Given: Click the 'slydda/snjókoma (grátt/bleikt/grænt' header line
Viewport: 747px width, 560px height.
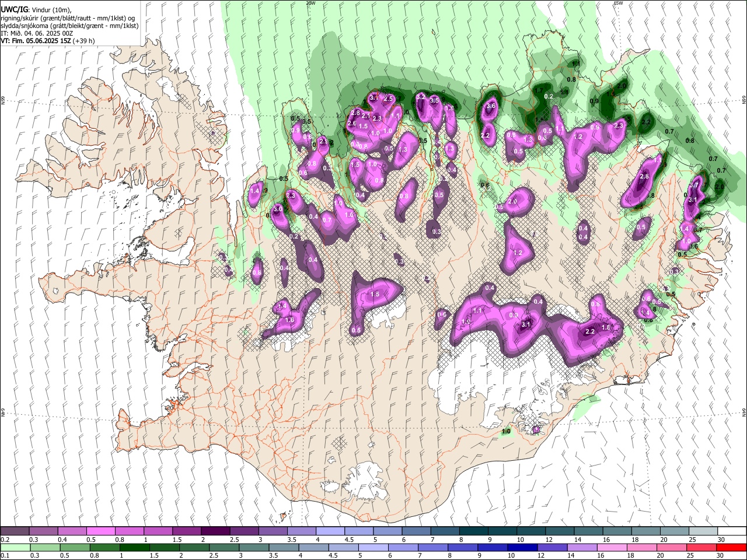Looking at the screenshot, I should pyautogui.click(x=69, y=26).
